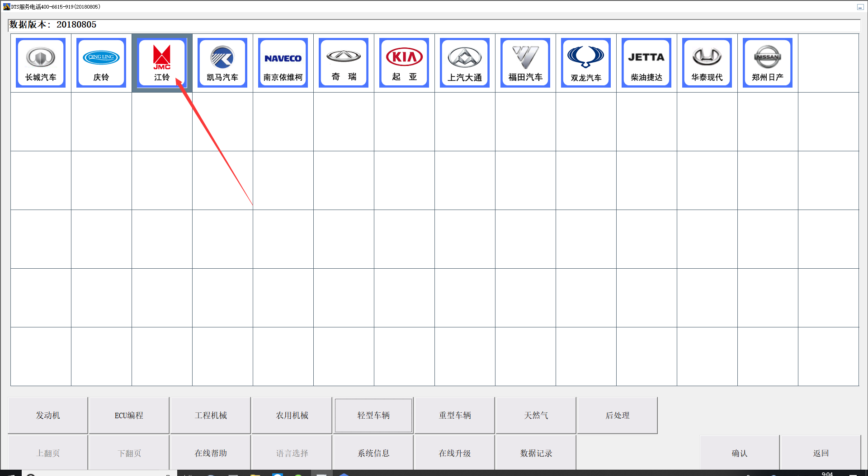Click the taskbar clock showing 9:04
Image resolution: width=868 pixels, height=476 pixels.
[x=827, y=473]
